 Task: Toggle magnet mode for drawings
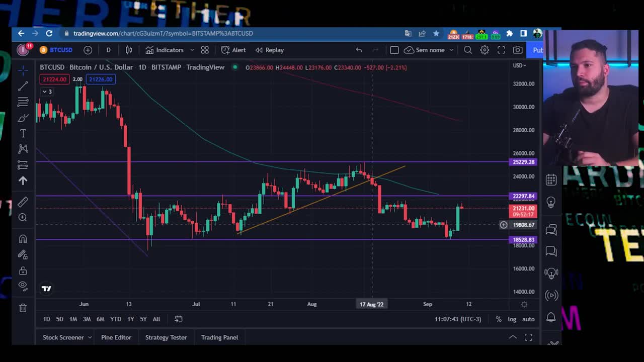(23, 239)
